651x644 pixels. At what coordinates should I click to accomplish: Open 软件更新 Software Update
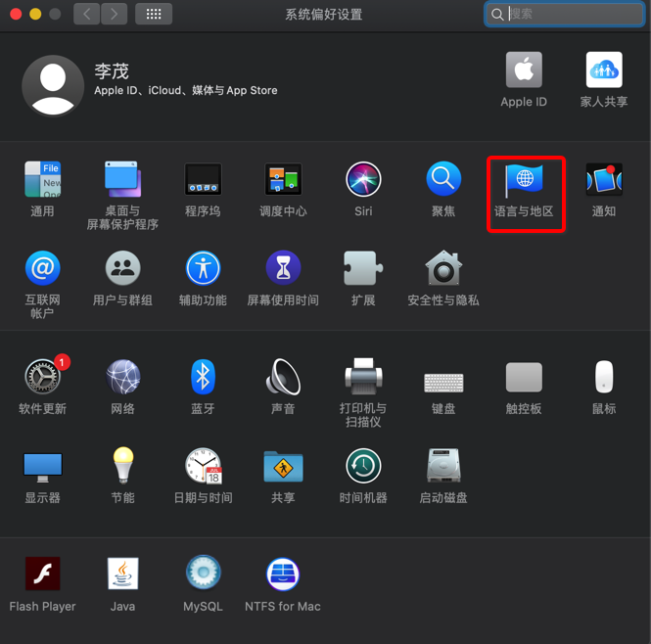click(44, 375)
